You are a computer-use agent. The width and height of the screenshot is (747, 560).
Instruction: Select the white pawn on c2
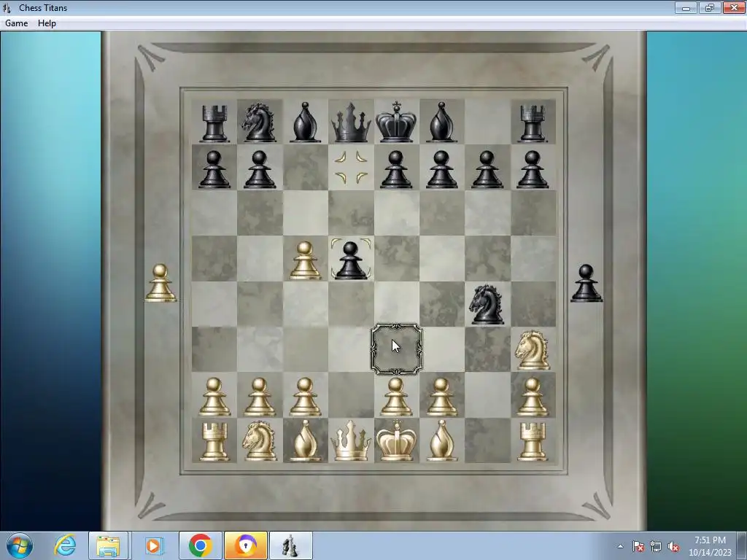(x=305, y=397)
